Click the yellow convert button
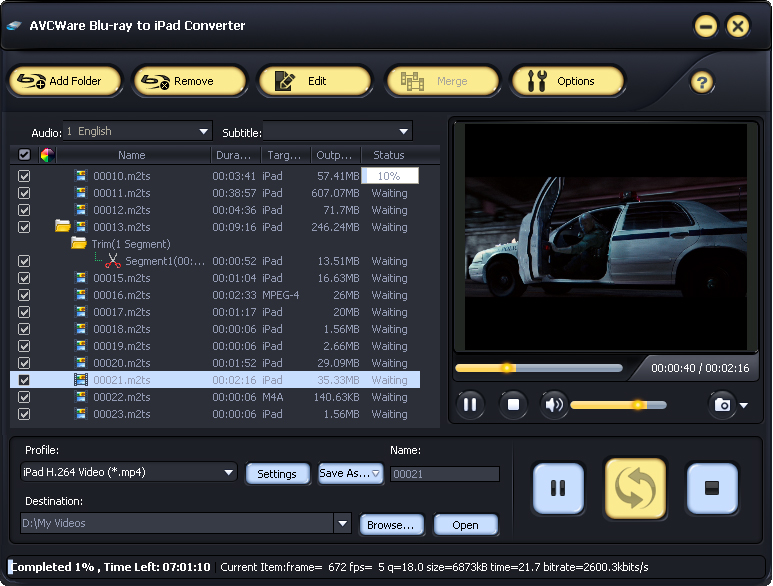This screenshot has height=586, width=773. [635, 488]
